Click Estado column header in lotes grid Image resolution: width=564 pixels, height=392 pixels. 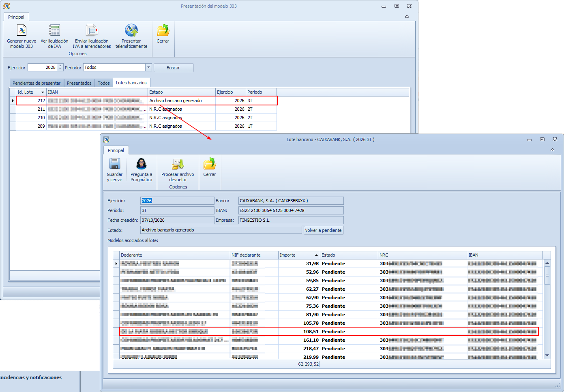coord(181,92)
